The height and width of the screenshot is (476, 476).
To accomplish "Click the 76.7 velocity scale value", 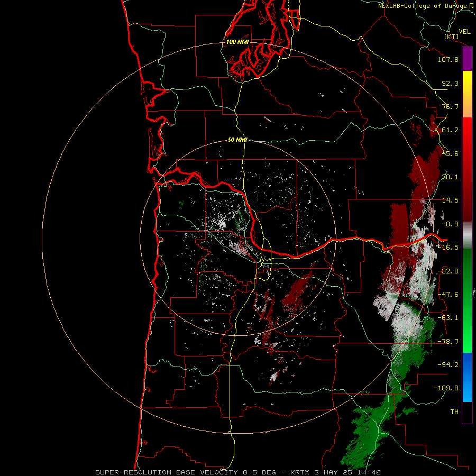I will click(450, 106).
